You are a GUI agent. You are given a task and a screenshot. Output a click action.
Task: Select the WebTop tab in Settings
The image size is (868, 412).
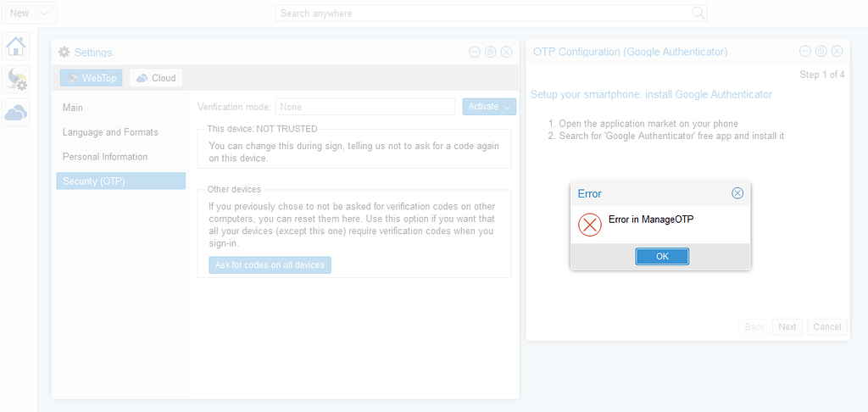point(92,78)
